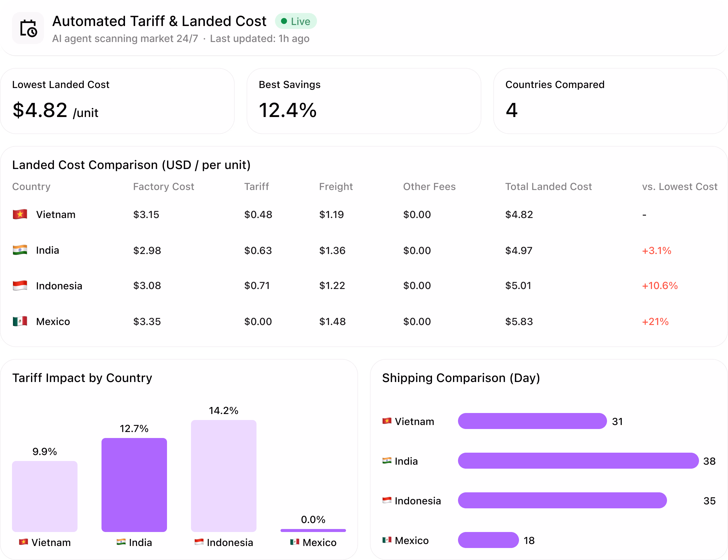This screenshot has width=728, height=560.
Task: Click the calendar clock icon in header
Action: click(28, 28)
